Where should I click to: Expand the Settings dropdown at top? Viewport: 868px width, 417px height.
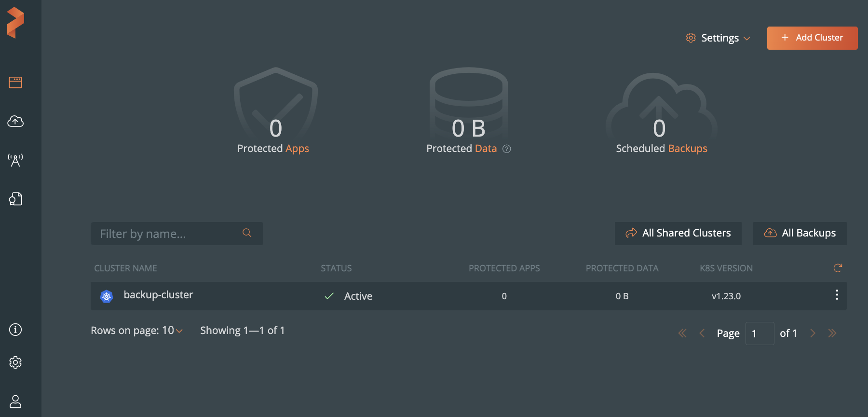click(719, 38)
